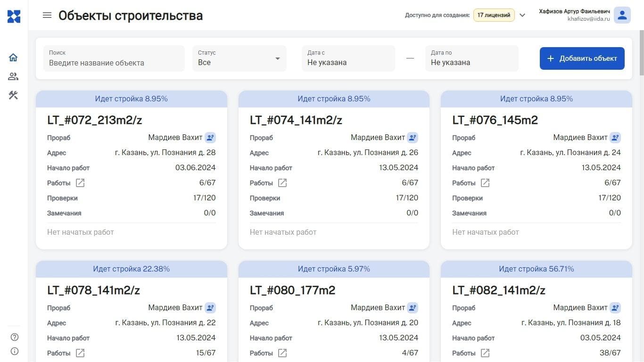
Task: Click the info icon in sidebar
Action: pyautogui.click(x=15, y=351)
